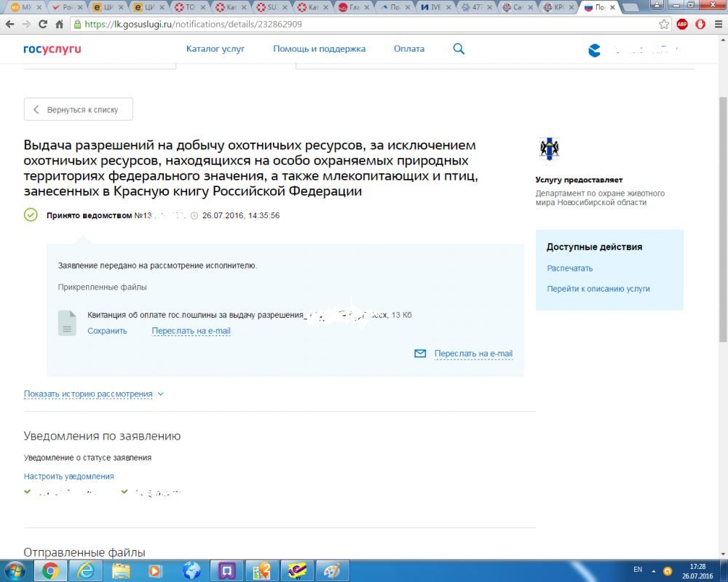Click the AdBlock Plus extension icon
Screen dimensions: 728x582
coord(682,24)
